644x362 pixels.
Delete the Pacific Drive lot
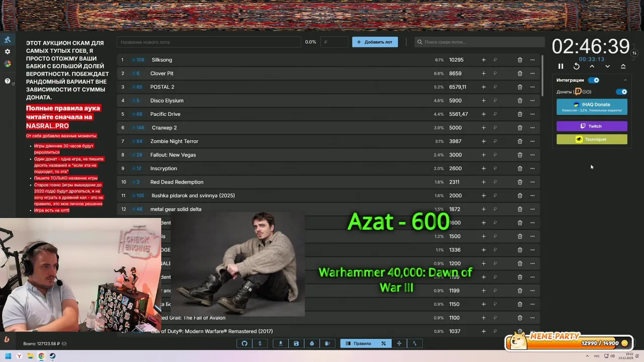[520, 114]
